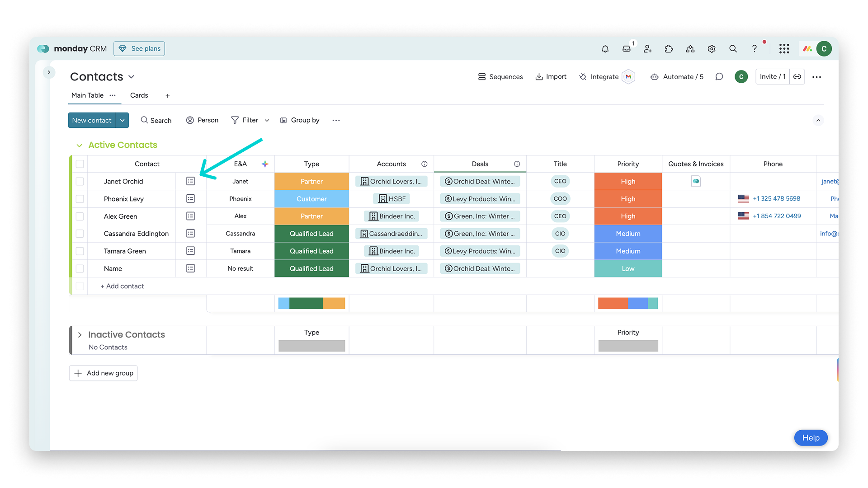Collapse the board header chevron
This screenshot has width=868, height=488.
point(818,120)
